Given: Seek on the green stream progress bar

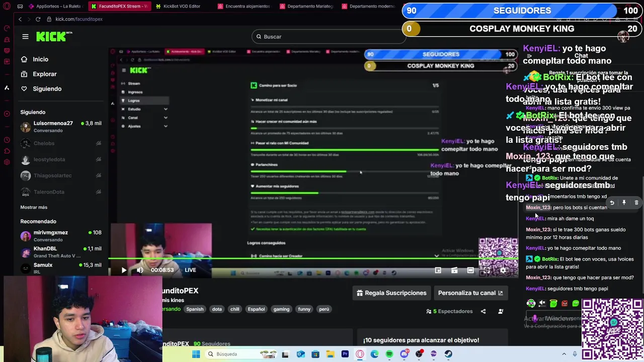Looking at the screenshot, I should pos(313,258).
